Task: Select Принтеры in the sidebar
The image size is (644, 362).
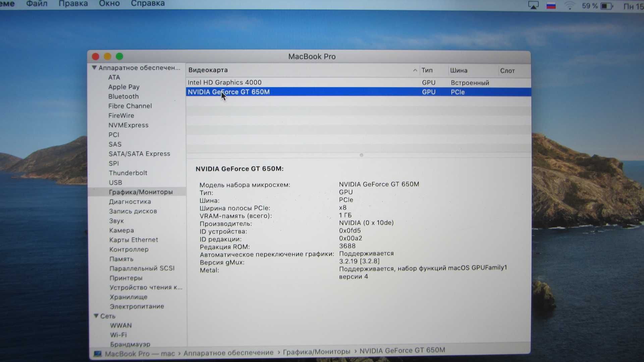Action: point(126,278)
